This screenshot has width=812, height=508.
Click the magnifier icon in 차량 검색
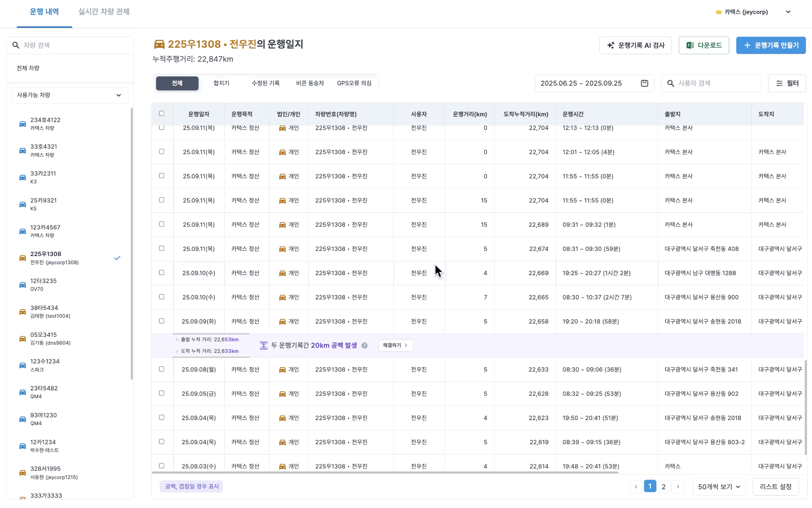click(16, 45)
